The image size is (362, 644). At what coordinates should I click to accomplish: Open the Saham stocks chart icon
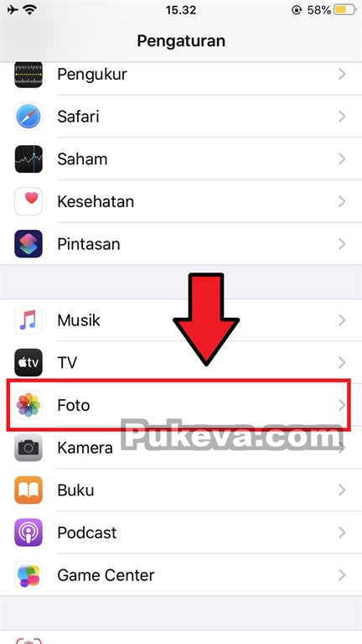click(28, 159)
